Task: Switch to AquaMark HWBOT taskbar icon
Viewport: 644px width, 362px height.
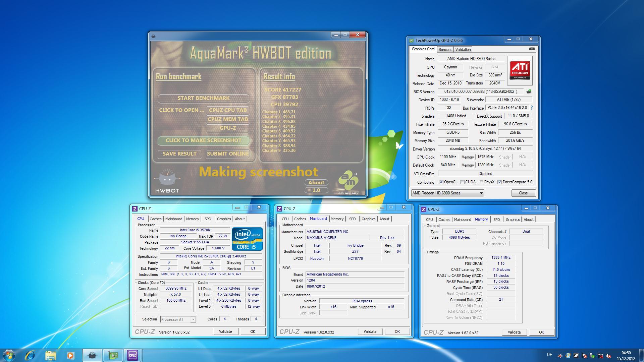Action: click(x=92, y=355)
